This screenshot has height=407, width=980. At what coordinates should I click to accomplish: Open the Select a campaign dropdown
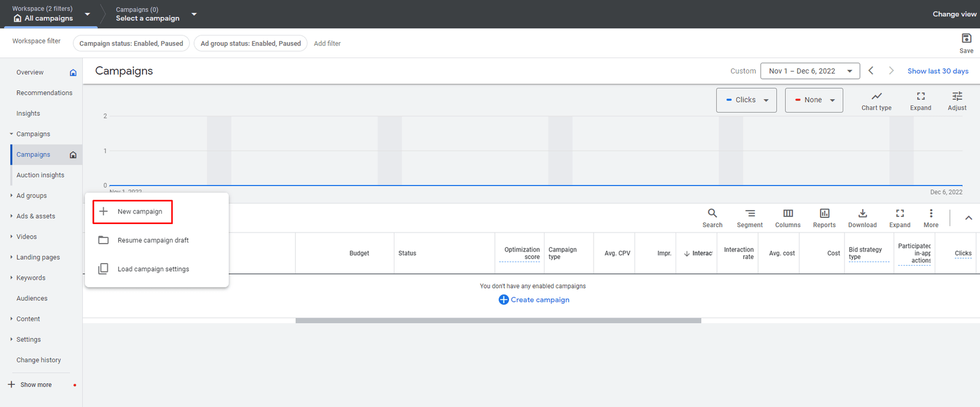coord(156,13)
